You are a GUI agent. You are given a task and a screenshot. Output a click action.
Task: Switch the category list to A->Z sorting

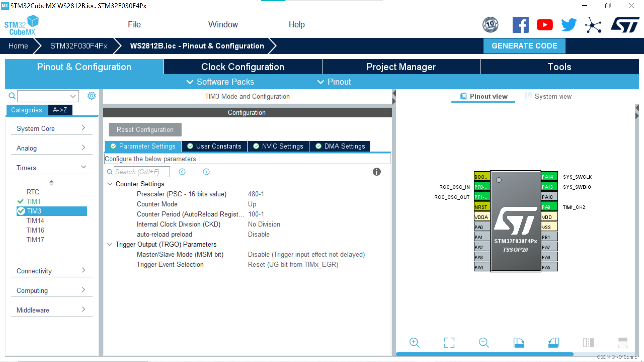[60, 110]
